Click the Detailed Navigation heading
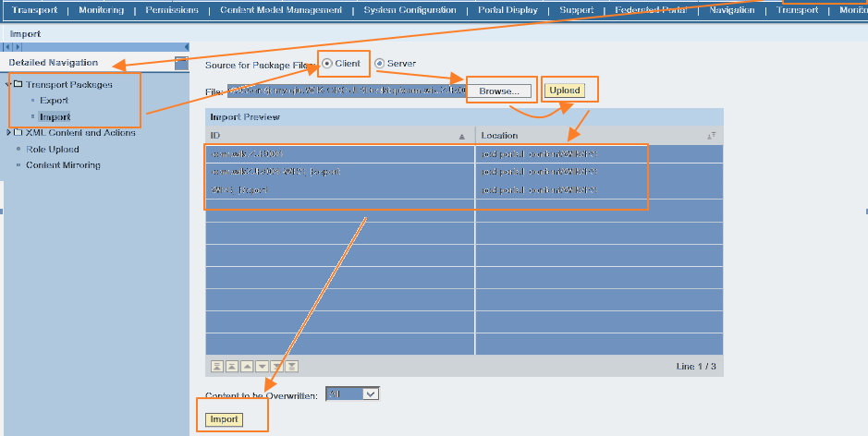The height and width of the screenshot is (436, 868). click(53, 63)
